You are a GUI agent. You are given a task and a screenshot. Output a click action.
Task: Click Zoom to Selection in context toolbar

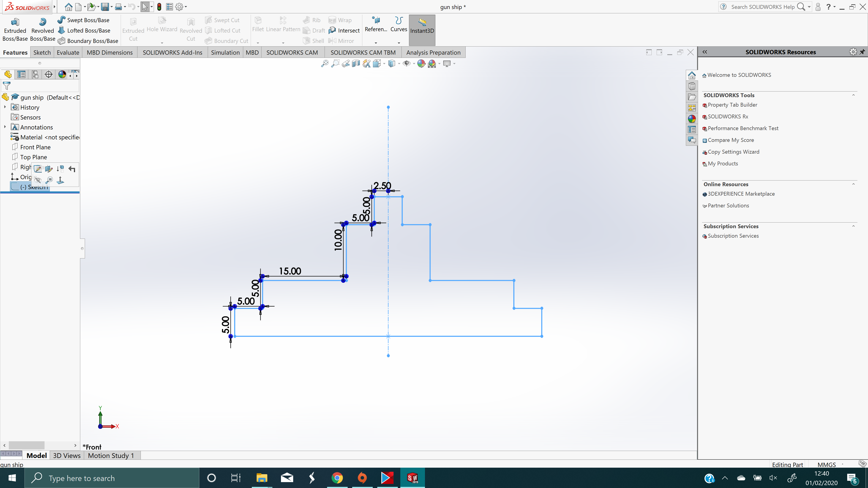[x=49, y=180]
